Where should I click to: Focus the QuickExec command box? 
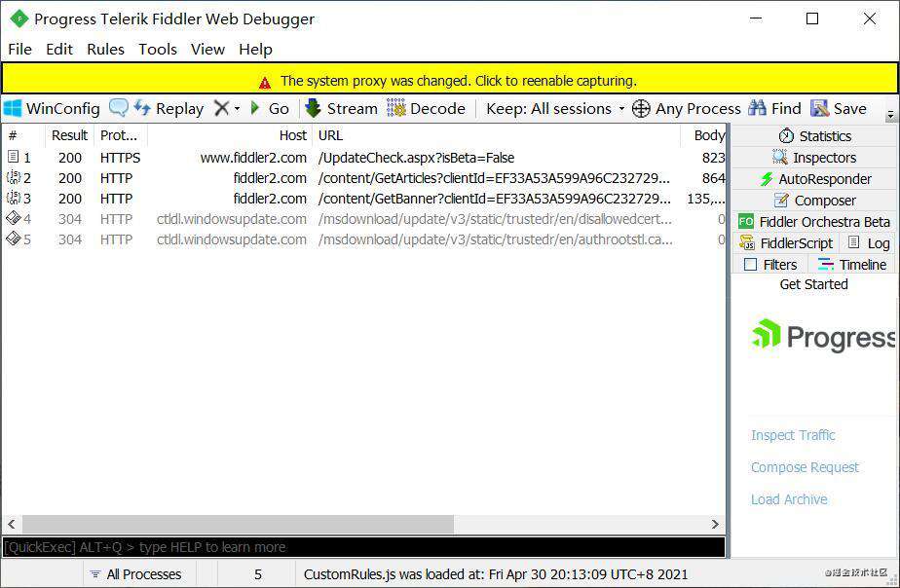tap(364, 547)
